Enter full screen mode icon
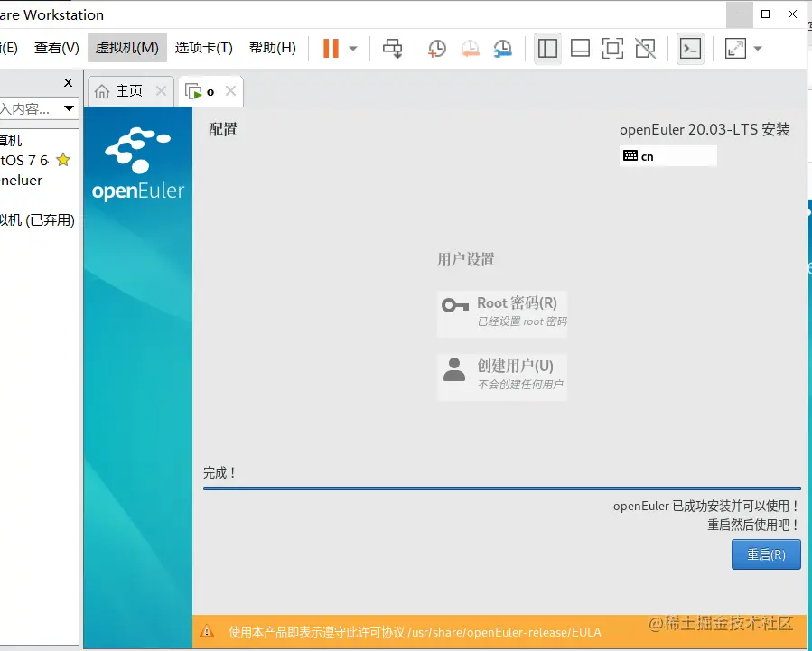The width and height of the screenshot is (812, 651). 612,49
